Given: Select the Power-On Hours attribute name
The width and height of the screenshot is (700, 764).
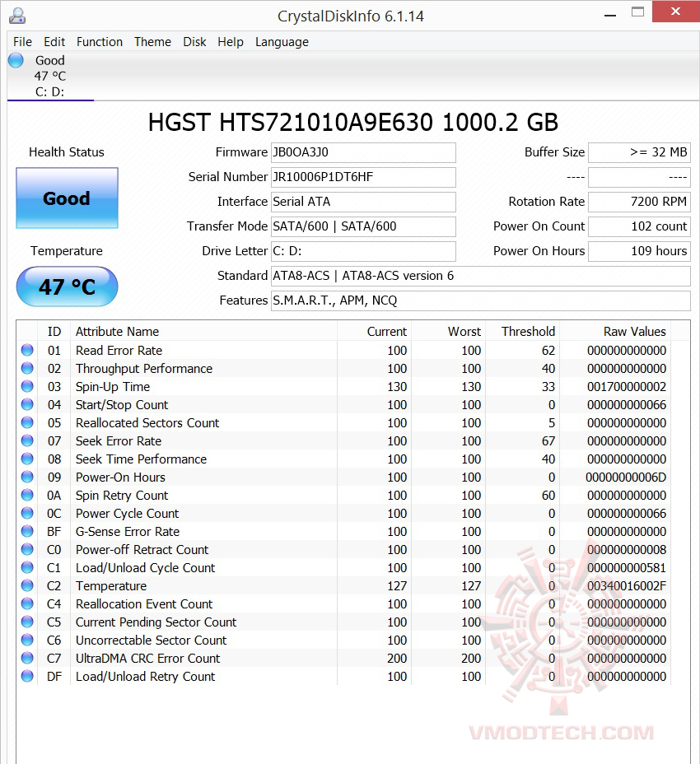Looking at the screenshot, I should [120, 477].
